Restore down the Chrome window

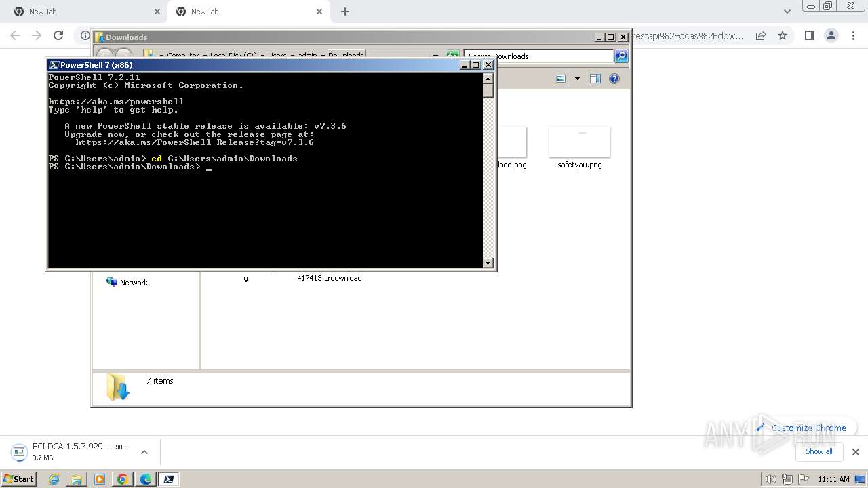(828, 5)
